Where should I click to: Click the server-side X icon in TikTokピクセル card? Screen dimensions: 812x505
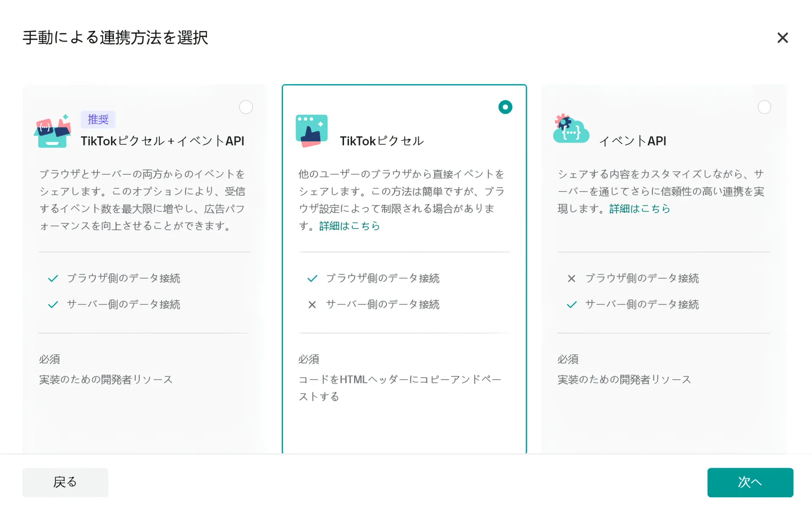tap(312, 305)
